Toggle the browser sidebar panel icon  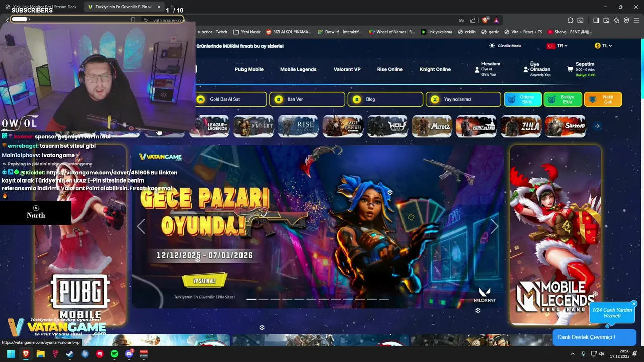click(596, 20)
